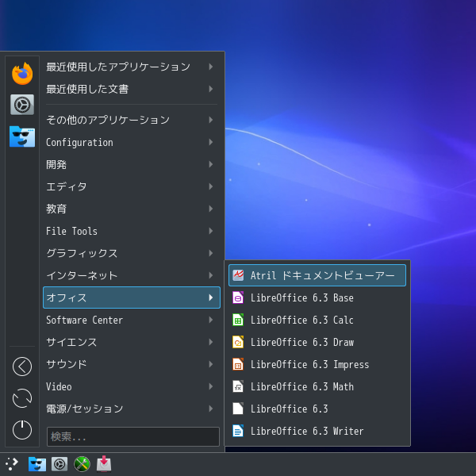Image resolution: width=476 pixels, height=476 pixels.
Task: Click the 検索... search field
Action: click(x=133, y=436)
